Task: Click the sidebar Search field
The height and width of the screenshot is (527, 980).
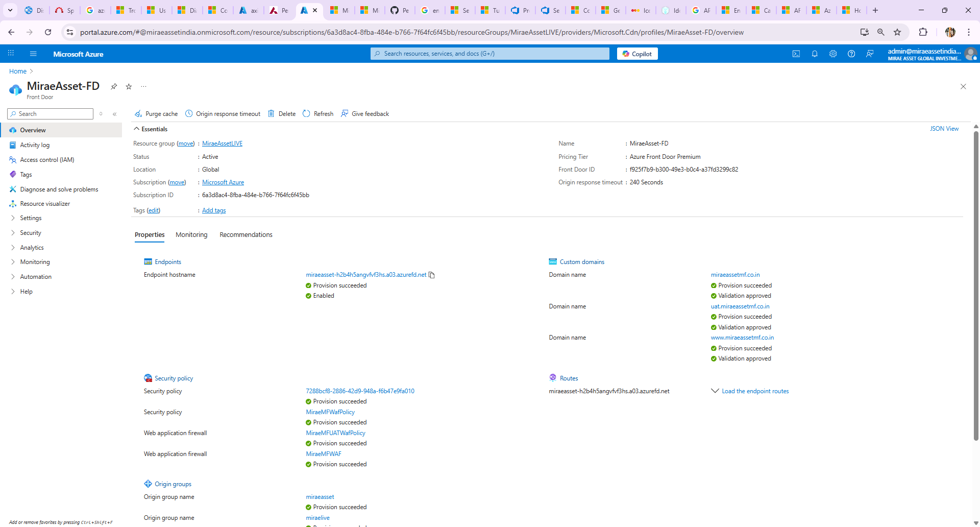Action: pos(50,113)
